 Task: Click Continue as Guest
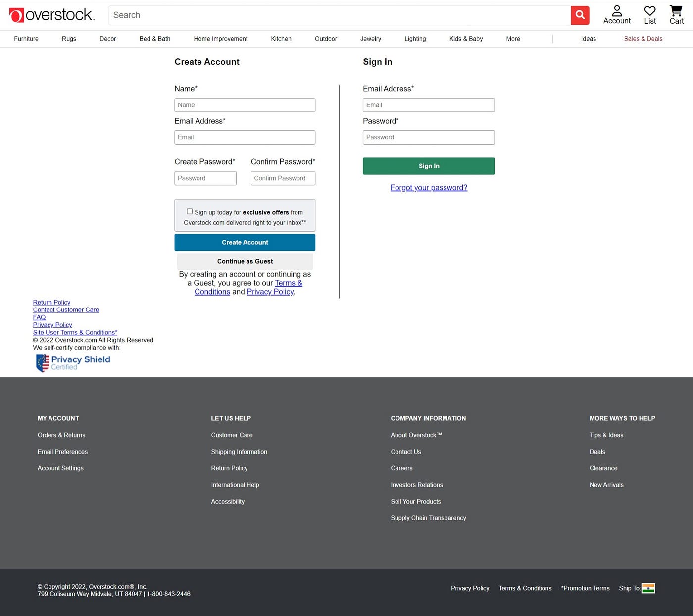(x=245, y=261)
